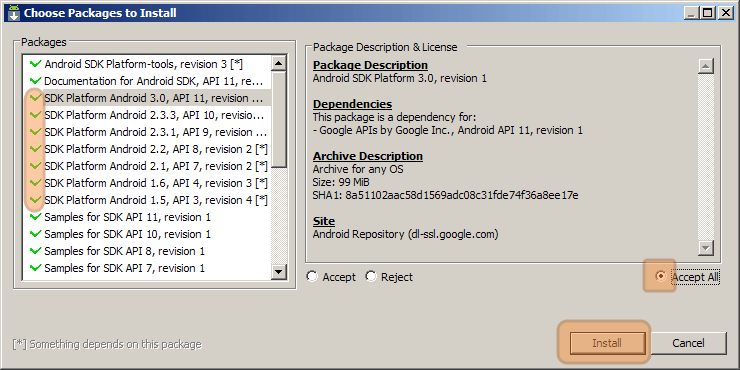Click the Dependencies heading

(353, 104)
